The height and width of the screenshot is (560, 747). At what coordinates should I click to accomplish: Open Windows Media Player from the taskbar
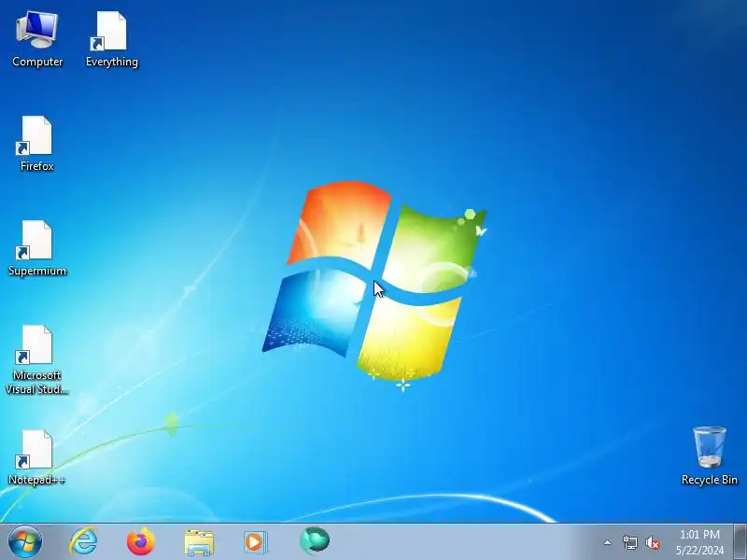click(255, 542)
